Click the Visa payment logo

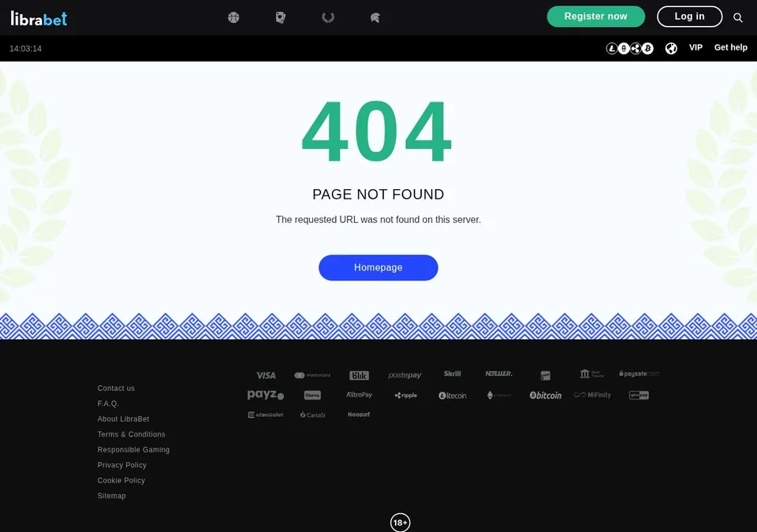266,375
